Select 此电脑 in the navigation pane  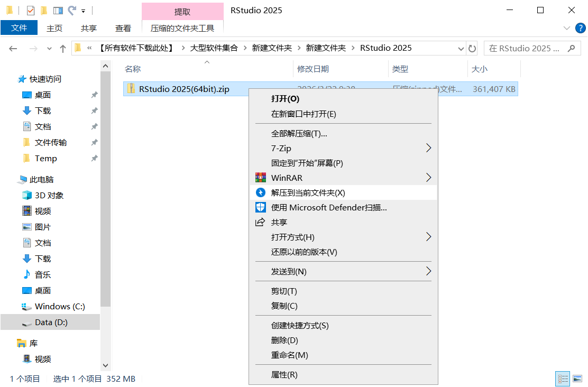(41, 180)
